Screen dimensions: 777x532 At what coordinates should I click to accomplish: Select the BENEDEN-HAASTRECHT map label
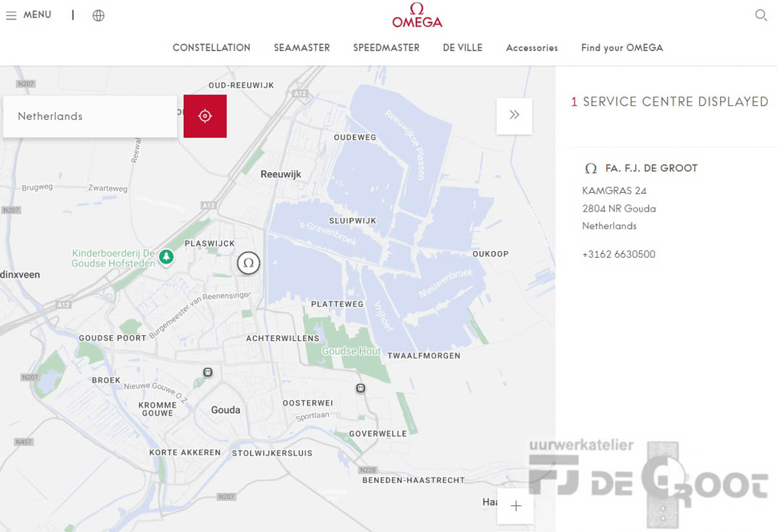(414, 480)
